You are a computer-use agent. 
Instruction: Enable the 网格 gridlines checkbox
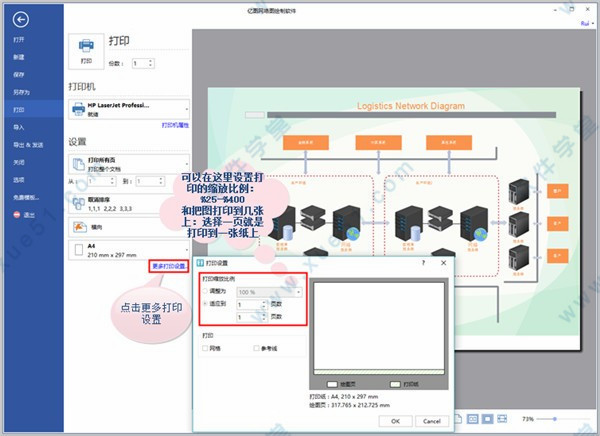coord(205,348)
